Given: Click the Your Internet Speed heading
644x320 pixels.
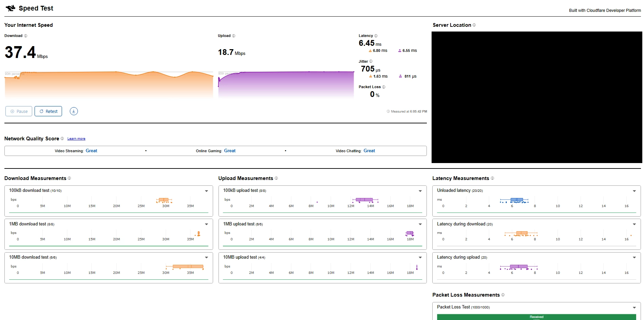Looking at the screenshot, I should click(x=28, y=25).
